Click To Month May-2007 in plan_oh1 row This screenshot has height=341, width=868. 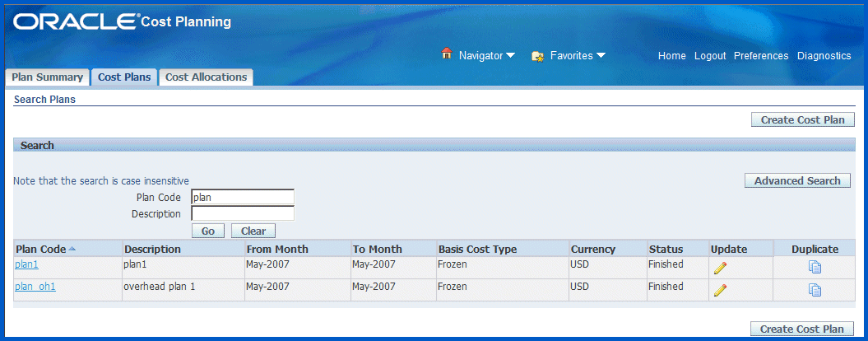tap(374, 287)
